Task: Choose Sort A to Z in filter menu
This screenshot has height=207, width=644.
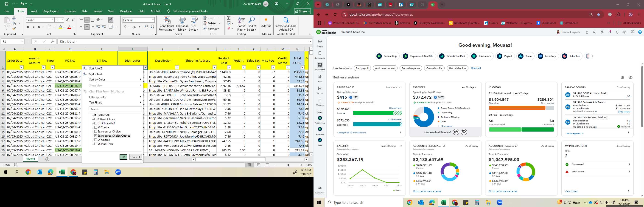Action: (96, 68)
